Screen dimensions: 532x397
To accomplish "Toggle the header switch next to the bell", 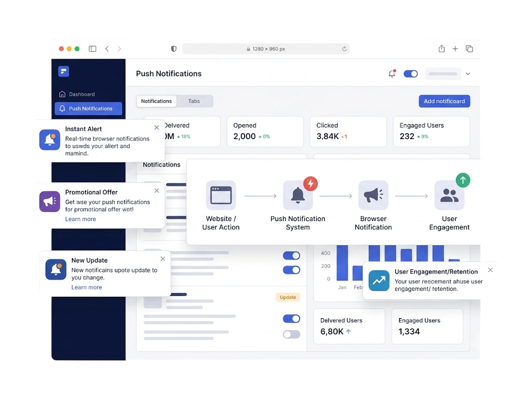I will pos(410,74).
